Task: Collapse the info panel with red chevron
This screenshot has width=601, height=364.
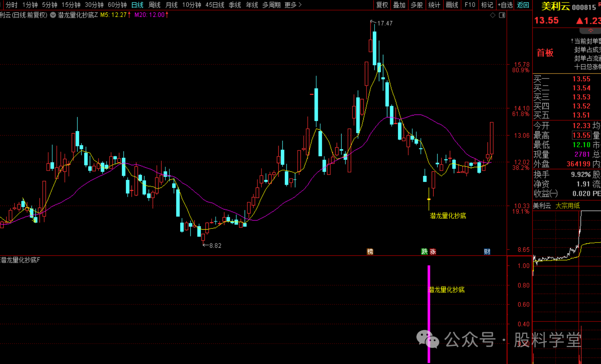Action: pyautogui.click(x=591, y=31)
